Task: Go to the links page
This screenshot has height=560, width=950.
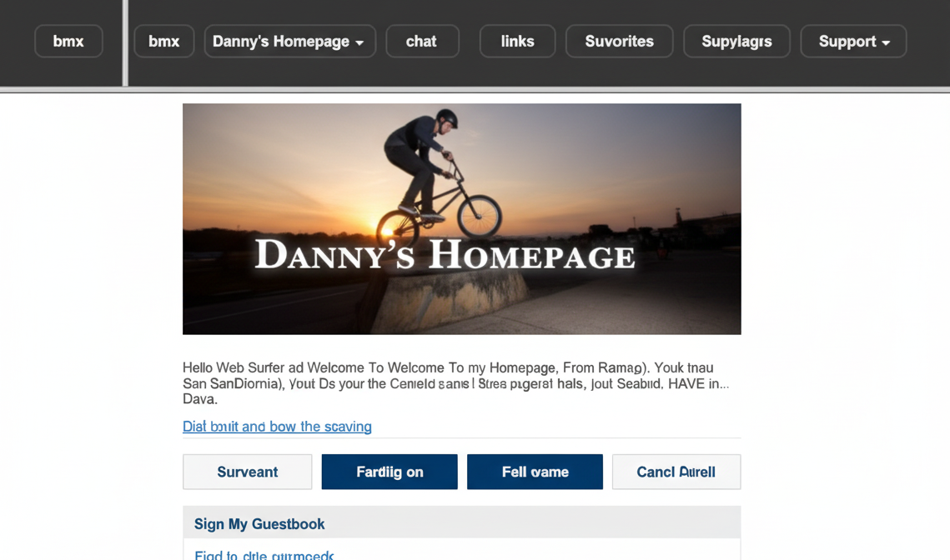Action: (x=517, y=41)
